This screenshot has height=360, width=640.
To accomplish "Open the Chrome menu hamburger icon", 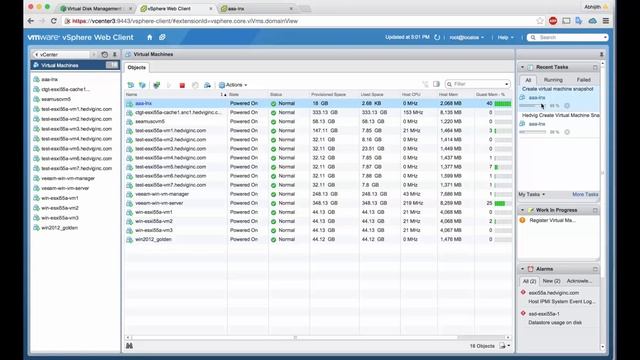I will coord(606,21).
